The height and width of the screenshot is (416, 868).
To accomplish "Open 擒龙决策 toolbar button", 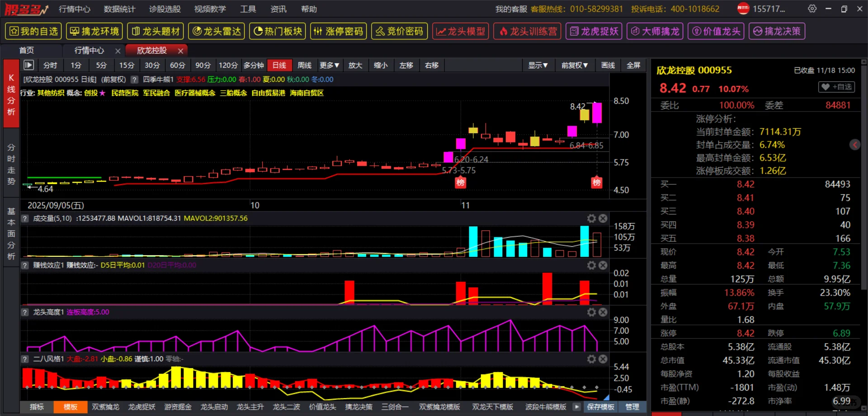I will [x=777, y=31].
